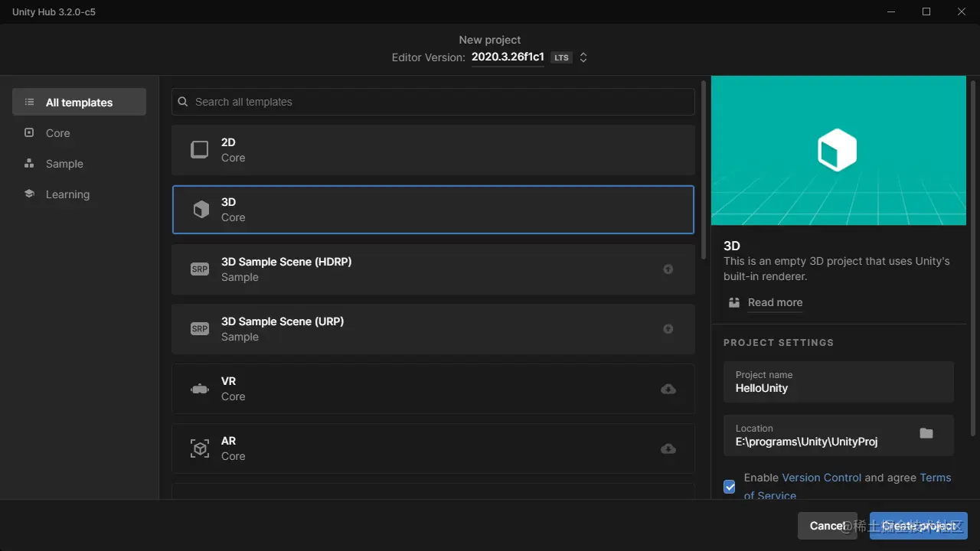Click the AR cube icon
The width and height of the screenshot is (980, 551).
point(200,448)
